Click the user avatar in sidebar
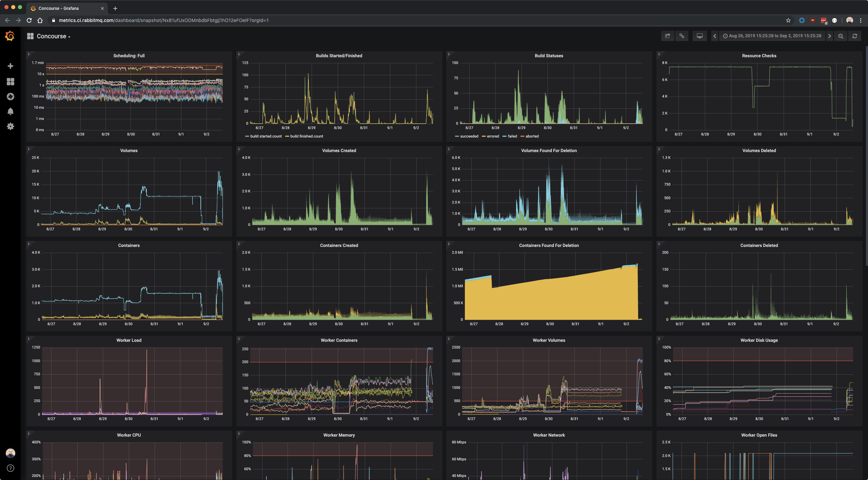 coord(11,453)
